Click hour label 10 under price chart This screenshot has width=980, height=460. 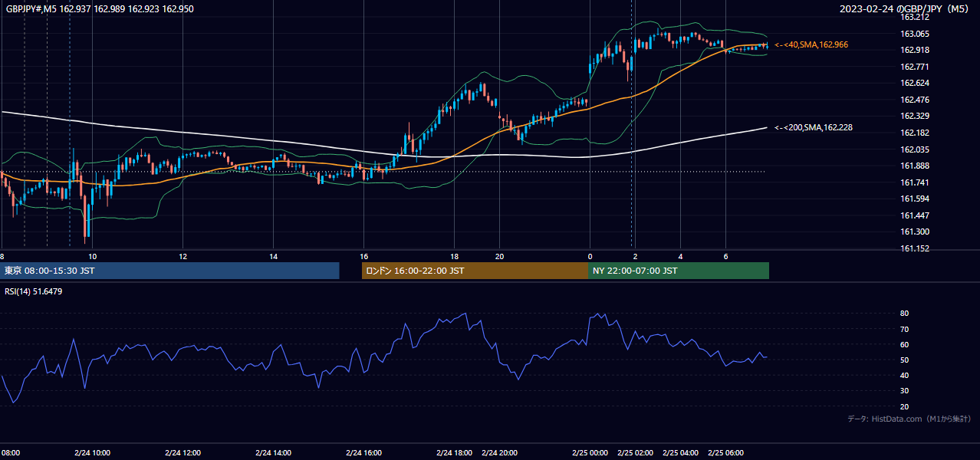click(92, 257)
